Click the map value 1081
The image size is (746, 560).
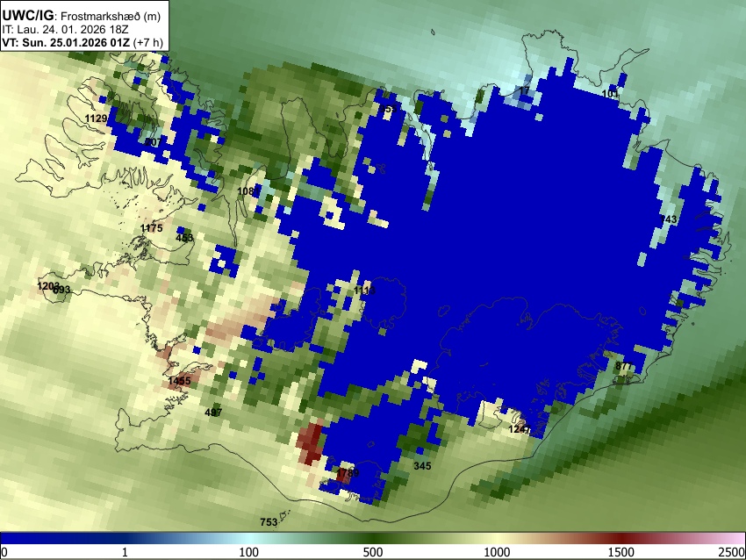[x=248, y=191]
